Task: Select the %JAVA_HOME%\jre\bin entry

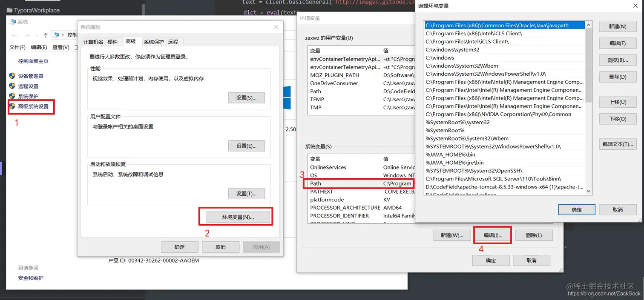Action: click(505, 163)
